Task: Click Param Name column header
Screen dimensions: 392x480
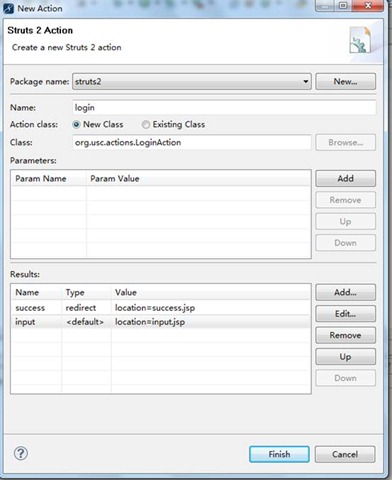Action: (x=49, y=178)
